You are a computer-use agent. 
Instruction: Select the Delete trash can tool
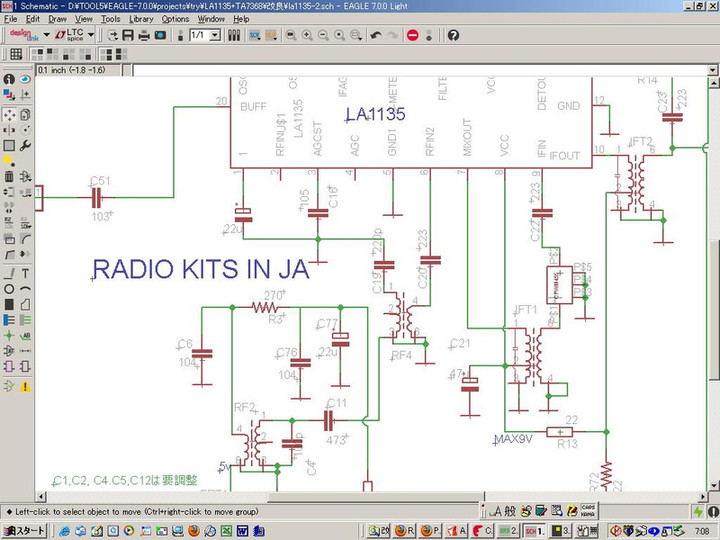9,177
